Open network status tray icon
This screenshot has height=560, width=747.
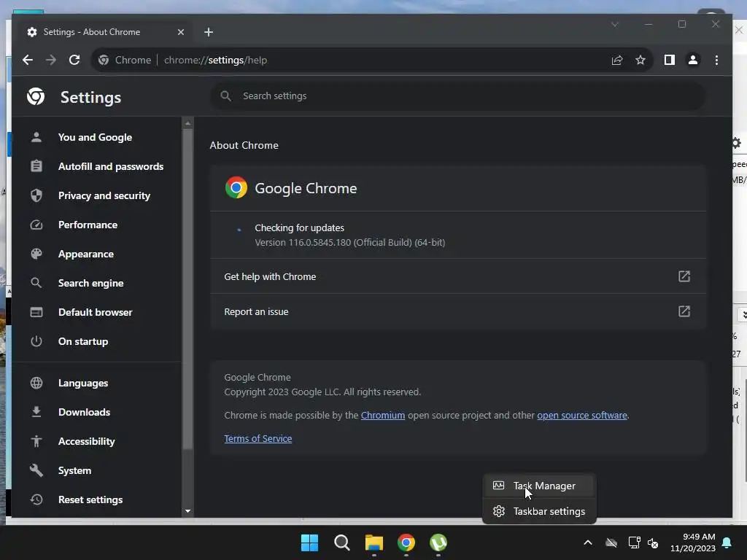point(634,542)
